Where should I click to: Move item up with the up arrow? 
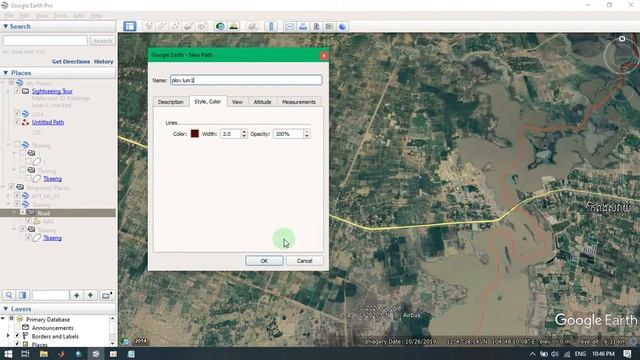pos(76,295)
